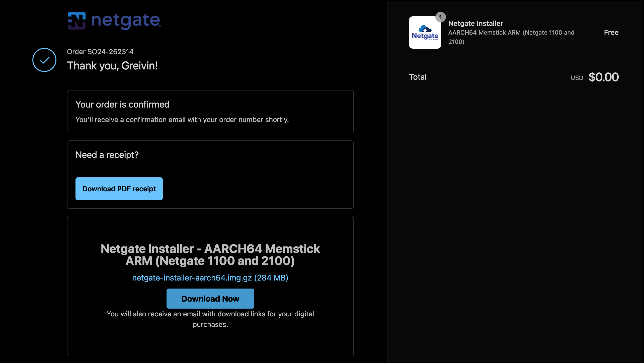This screenshot has height=363, width=644.
Task: Click the Download Now button
Action: pyautogui.click(x=210, y=299)
